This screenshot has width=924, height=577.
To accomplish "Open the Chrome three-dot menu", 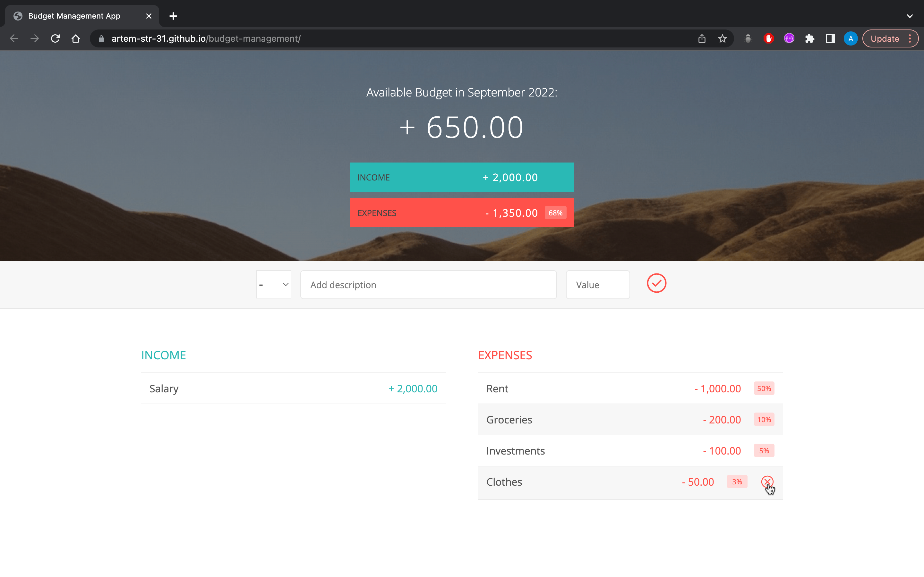I will click(x=910, y=38).
